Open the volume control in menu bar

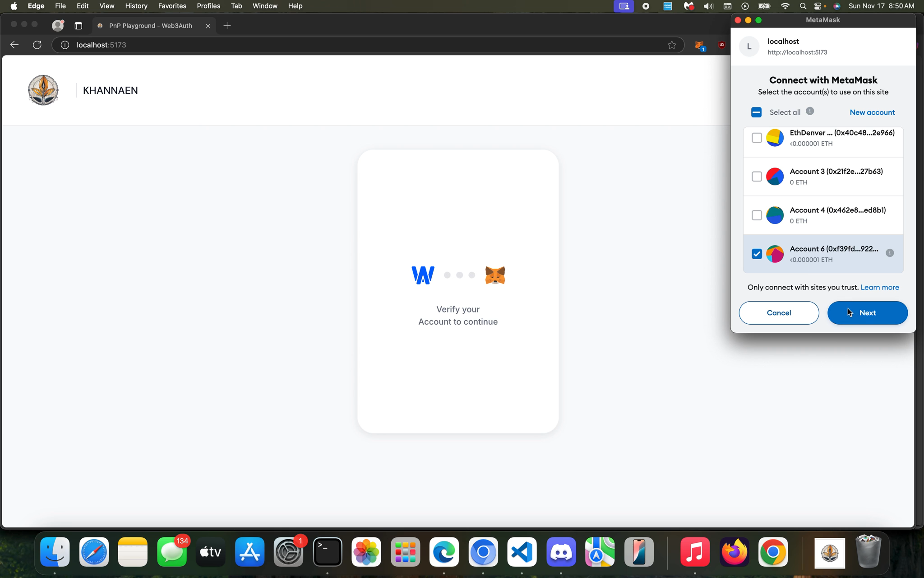[708, 6]
